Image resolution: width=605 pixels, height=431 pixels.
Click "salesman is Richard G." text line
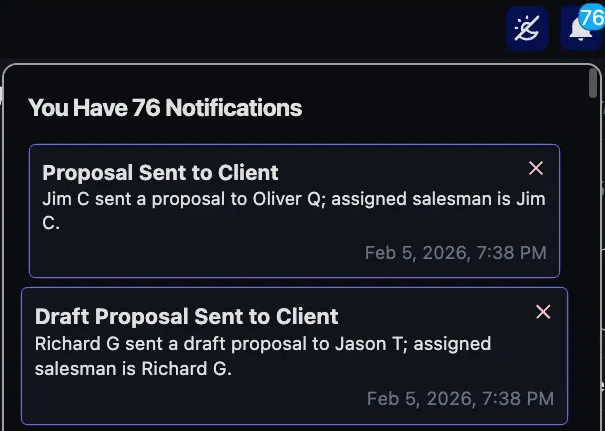click(133, 368)
